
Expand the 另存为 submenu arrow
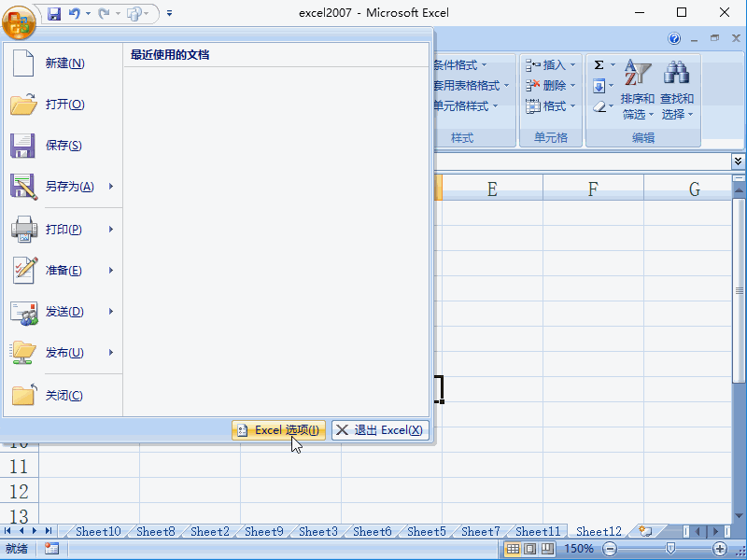[111, 186]
